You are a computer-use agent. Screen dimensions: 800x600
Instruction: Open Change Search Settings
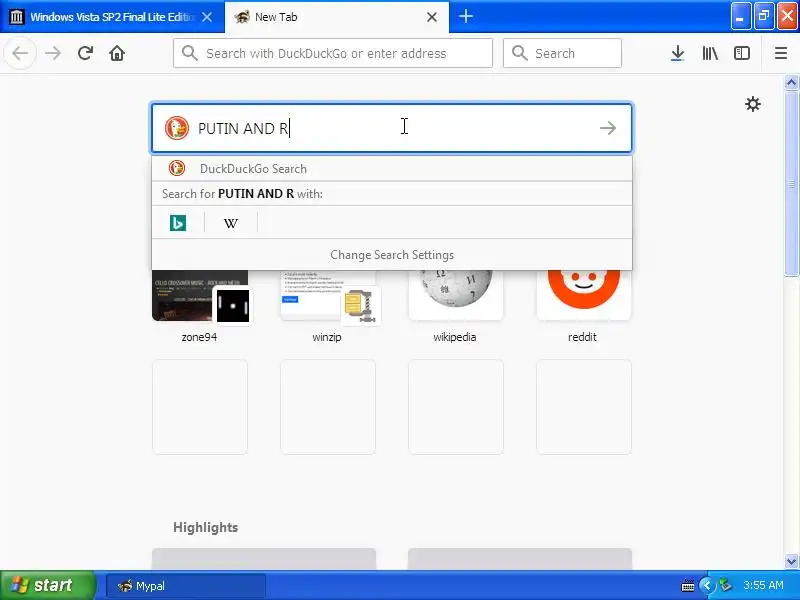392,255
